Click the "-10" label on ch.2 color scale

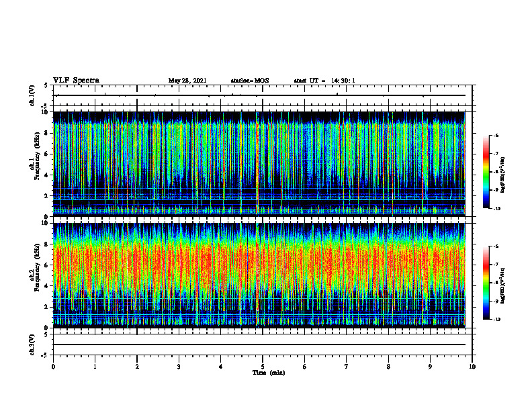click(x=496, y=319)
